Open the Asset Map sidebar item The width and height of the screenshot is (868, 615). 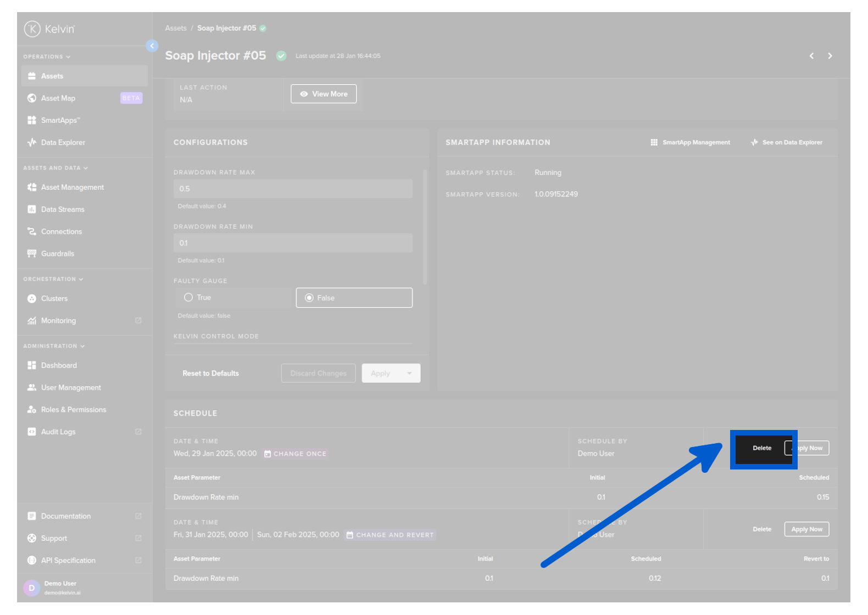click(58, 98)
